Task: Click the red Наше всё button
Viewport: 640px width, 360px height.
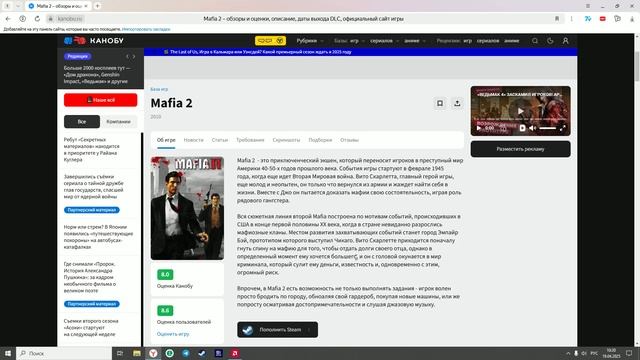Action: [x=100, y=100]
